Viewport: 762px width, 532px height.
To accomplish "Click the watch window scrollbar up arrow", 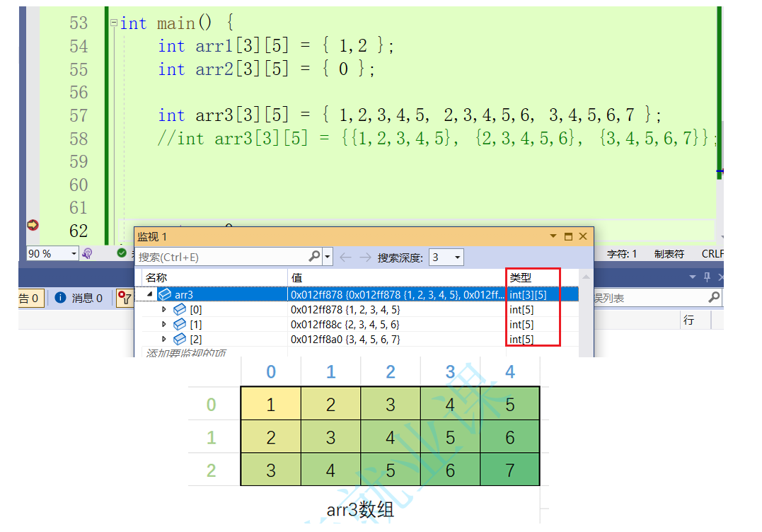I will (x=586, y=277).
